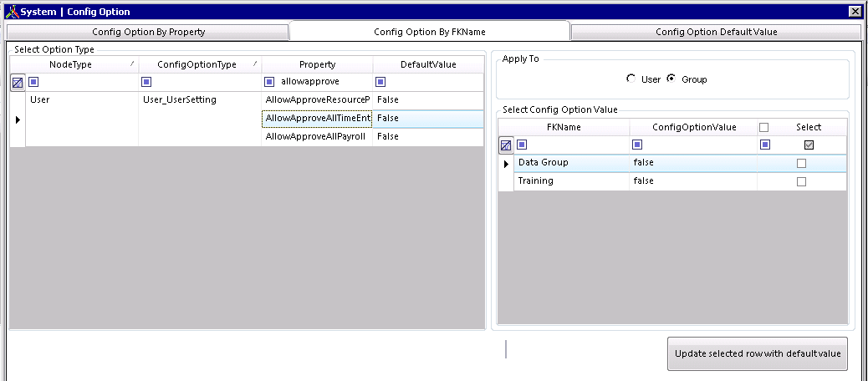Image resolution: width=868 pixels, height=381 pixels.
Task: Click False value for AllowApproveAllPayroll
Action: click(x=428, y=136)
